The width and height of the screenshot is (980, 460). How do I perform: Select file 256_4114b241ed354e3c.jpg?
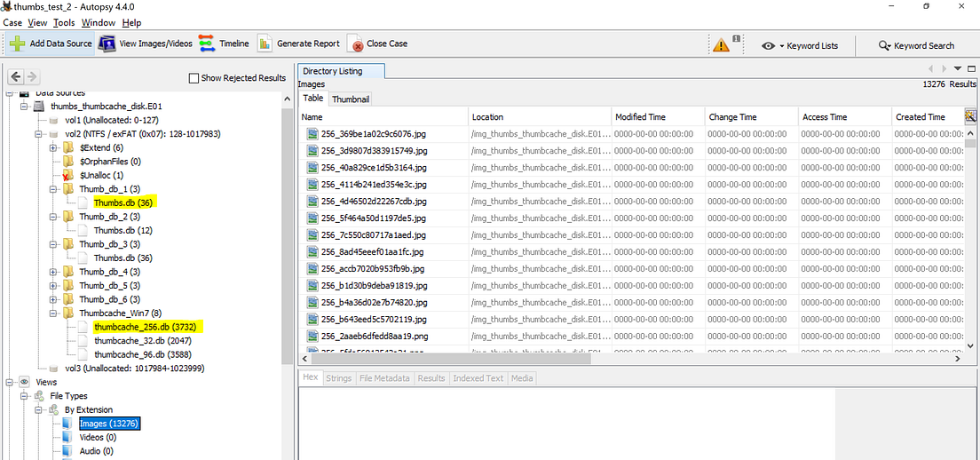pyautogui.click(x=374, y=185)
